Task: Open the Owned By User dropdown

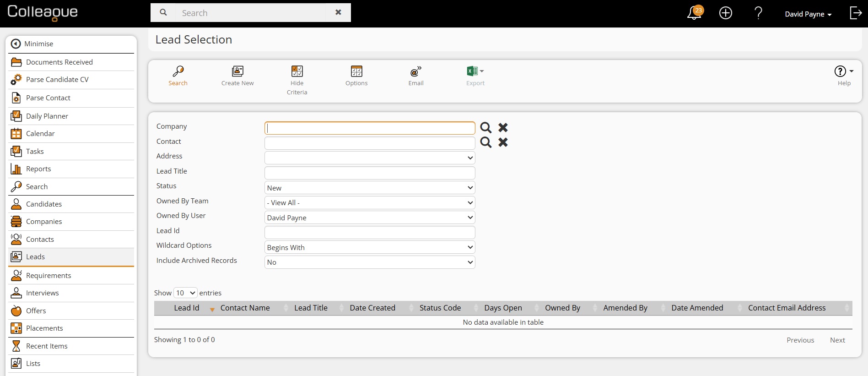Action: 370,218
